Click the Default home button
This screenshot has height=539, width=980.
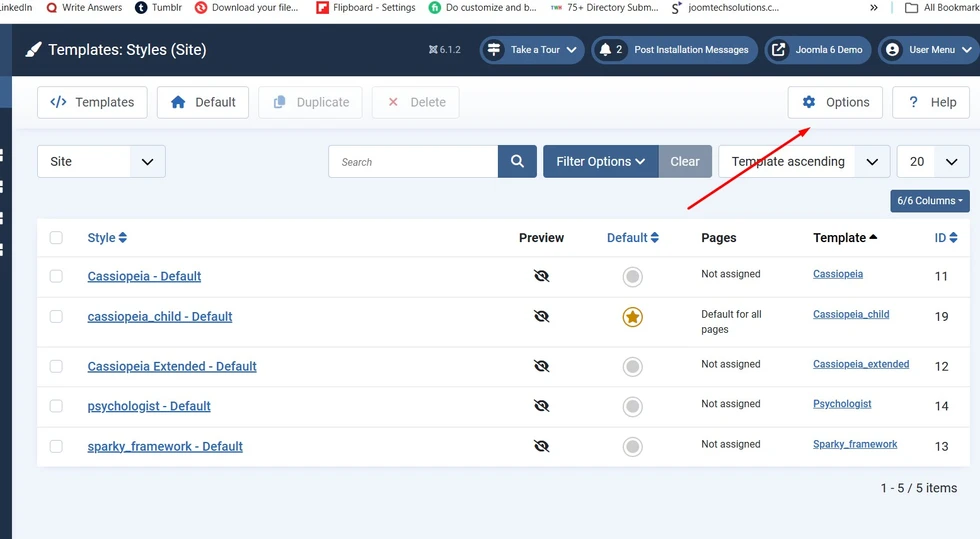[x=202, y=102]
